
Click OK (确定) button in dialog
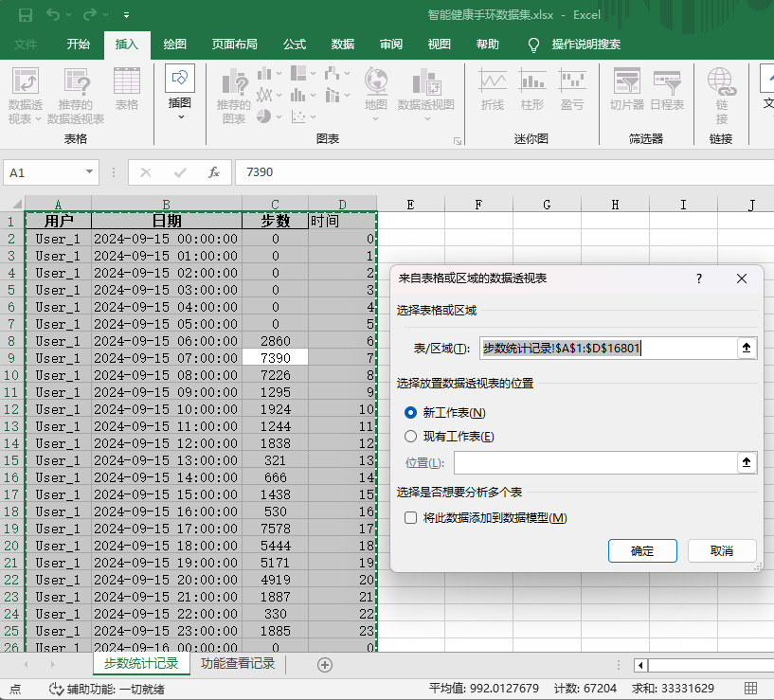[642, 550]
